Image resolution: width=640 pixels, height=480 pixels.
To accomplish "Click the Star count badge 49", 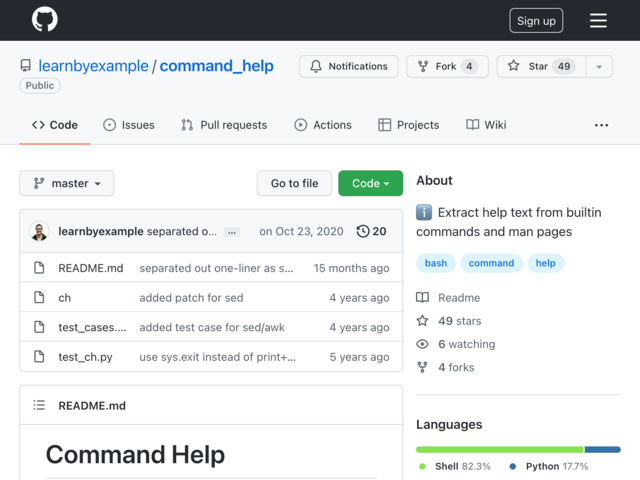I will [564, 66].
